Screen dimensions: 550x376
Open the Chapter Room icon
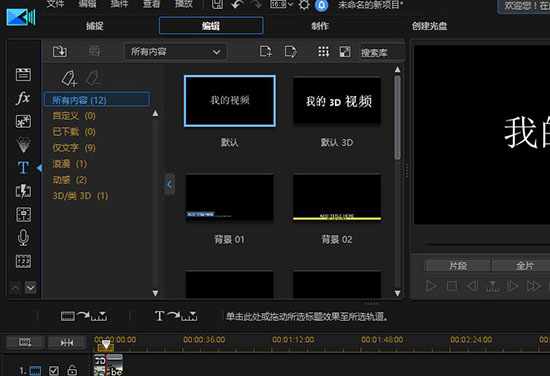(23, 261)
